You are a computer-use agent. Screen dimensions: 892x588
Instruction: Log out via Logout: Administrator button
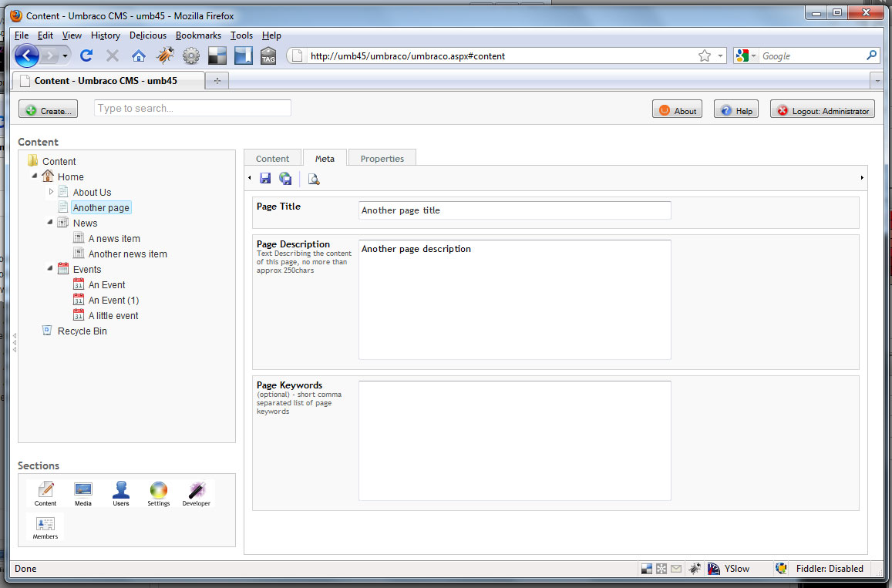click(823, 110)
